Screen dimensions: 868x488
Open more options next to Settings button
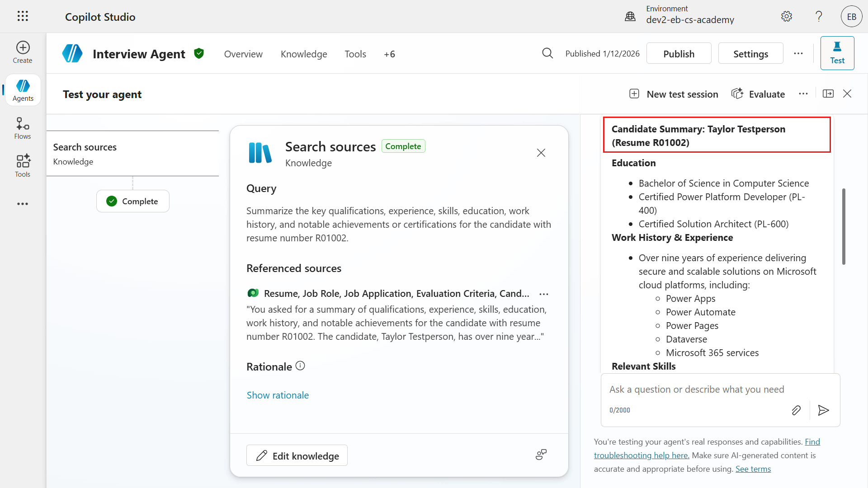(798, 53)
